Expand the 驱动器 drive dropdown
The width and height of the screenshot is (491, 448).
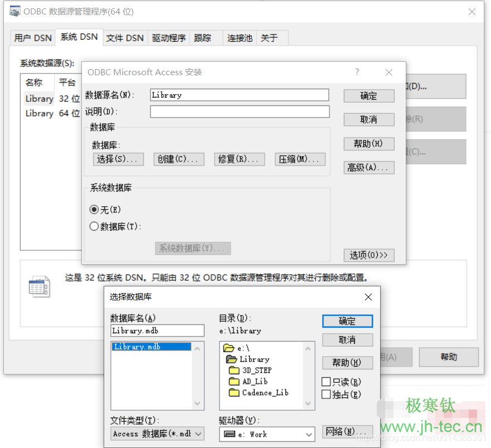pyautogui.click(x=309, y=434)
